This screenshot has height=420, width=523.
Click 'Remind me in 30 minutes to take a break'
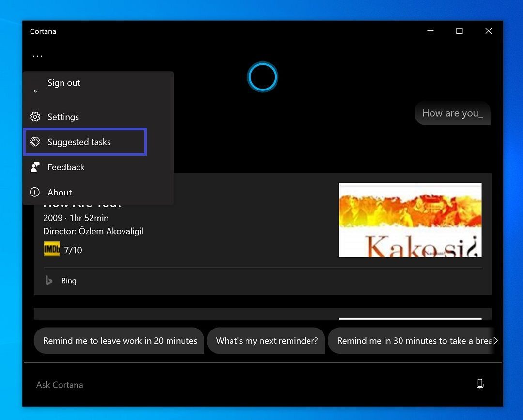point(414,341)
